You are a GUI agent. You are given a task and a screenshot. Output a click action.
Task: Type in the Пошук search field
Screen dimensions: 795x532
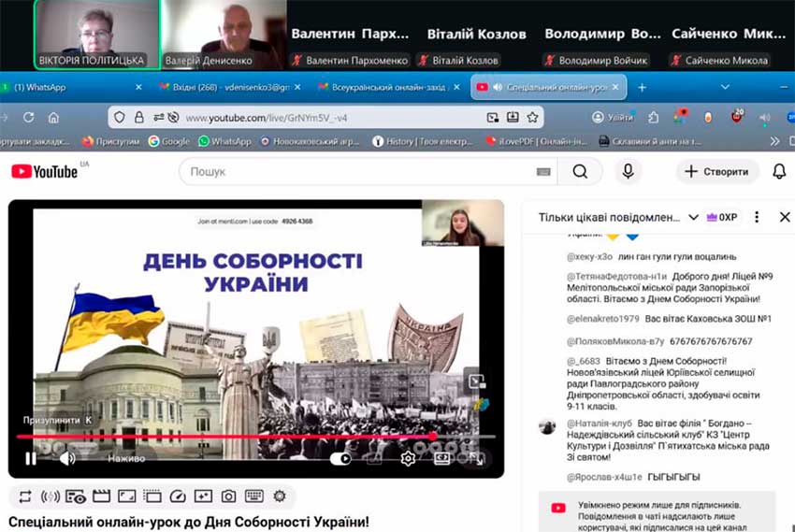coord(355,171)
